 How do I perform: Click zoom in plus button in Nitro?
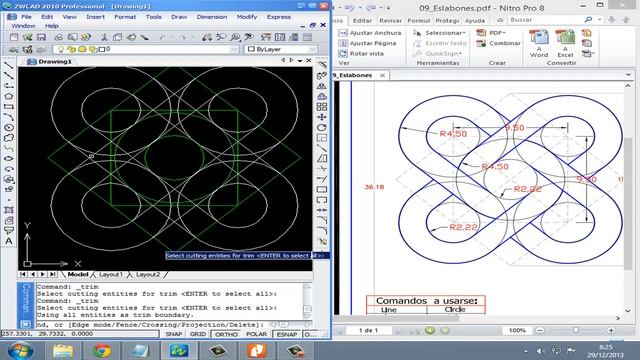(x=611, y=330)
